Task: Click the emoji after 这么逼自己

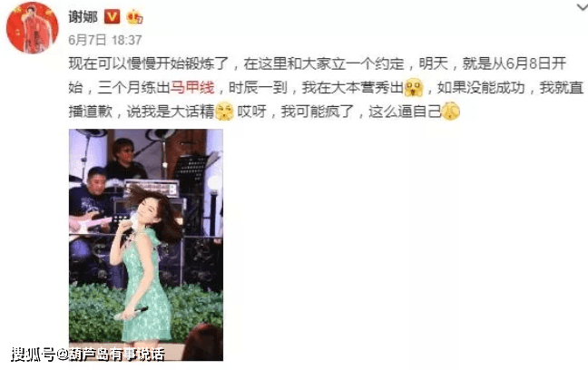Action: 451,112
